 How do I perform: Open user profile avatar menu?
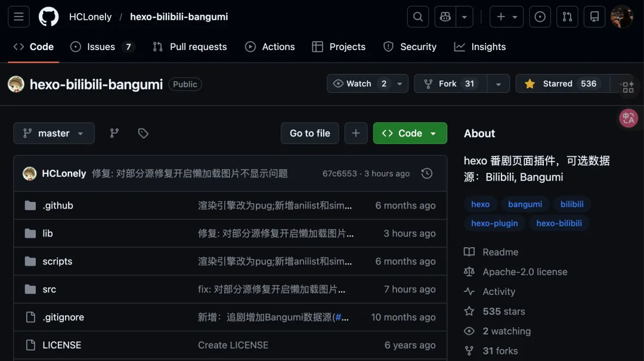point(621,17)
